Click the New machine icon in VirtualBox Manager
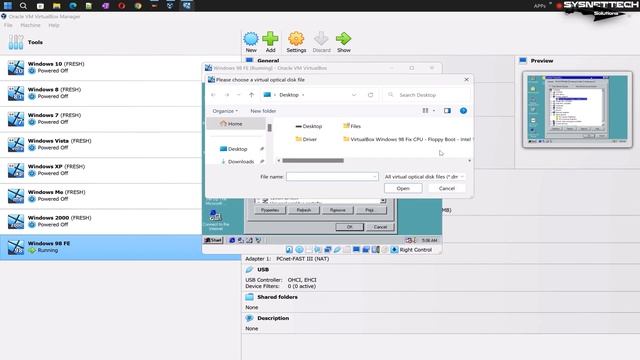Viewport: 640px width, 360px height. [251, 42]
